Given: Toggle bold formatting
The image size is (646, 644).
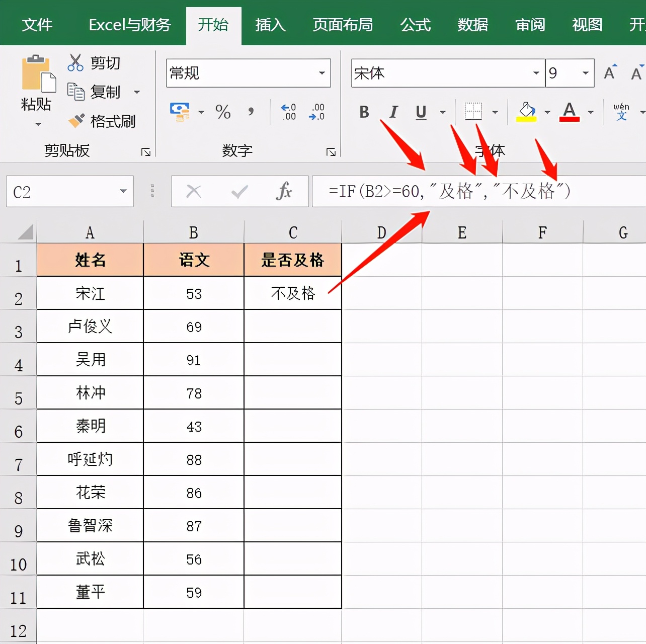Looking at the screenshot, I should click(x=364, y=112).
